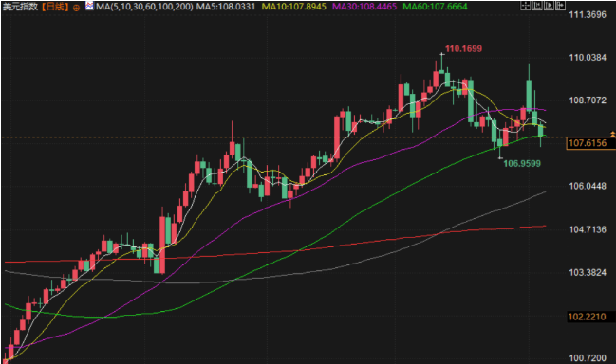Click the skip-to-start chart toolbar icon
This screenshot has width=616, height=364.
pos(537,6)
